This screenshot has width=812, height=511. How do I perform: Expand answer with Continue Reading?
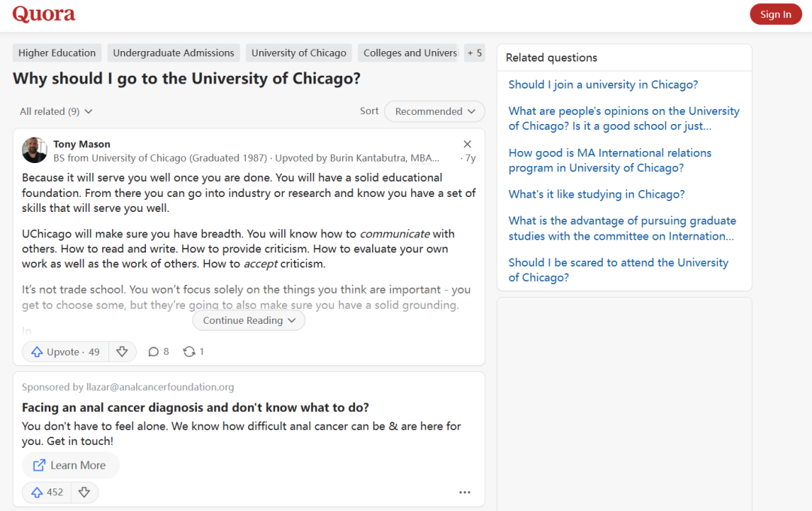(x=249, y=320)
